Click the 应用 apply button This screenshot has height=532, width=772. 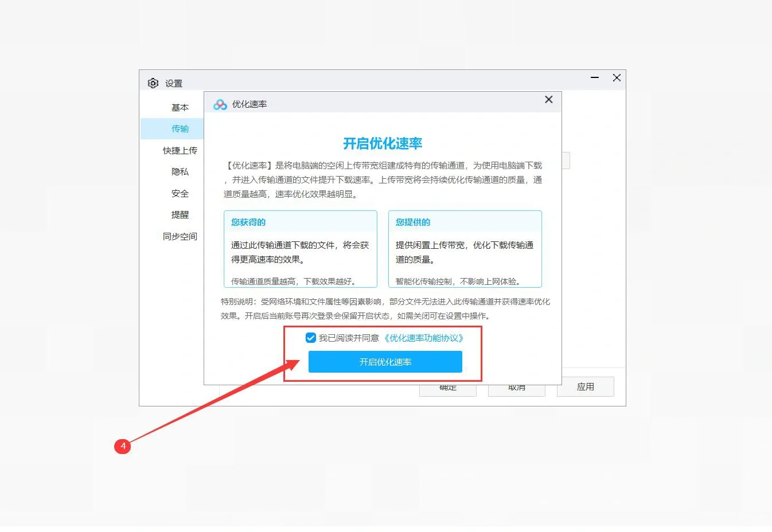[585, 386]
